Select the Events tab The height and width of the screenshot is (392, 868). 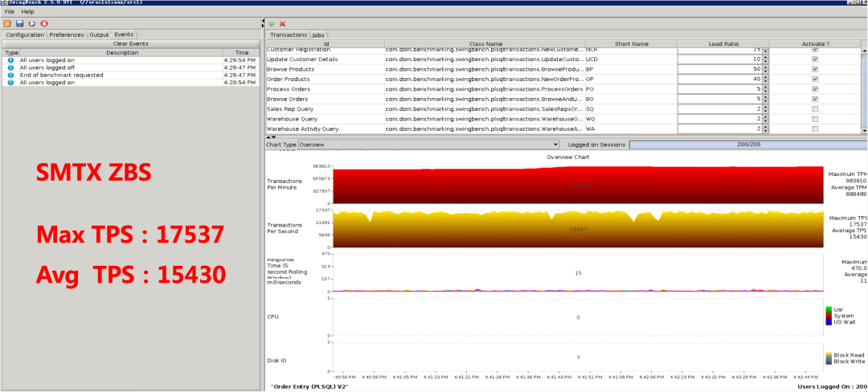(x=124, y=35)
